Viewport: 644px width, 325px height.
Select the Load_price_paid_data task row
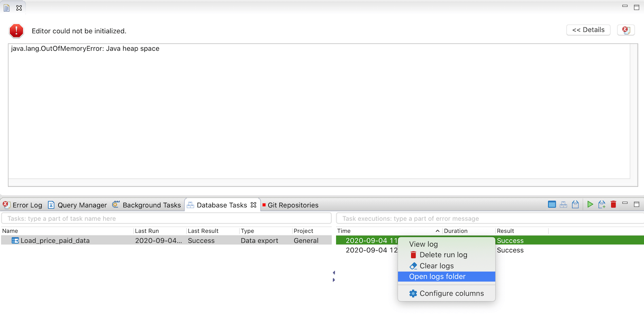tap(166, 240)
